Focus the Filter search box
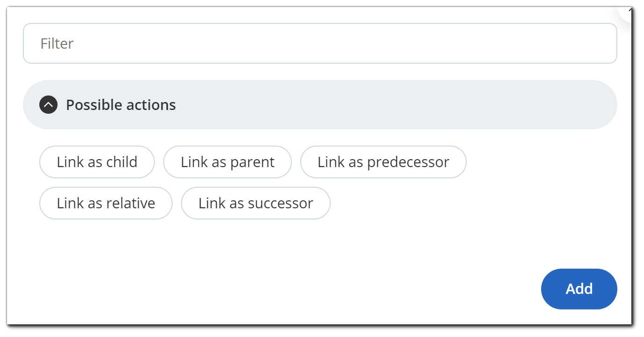Screen dimensions: 644x337 [320, 44]
